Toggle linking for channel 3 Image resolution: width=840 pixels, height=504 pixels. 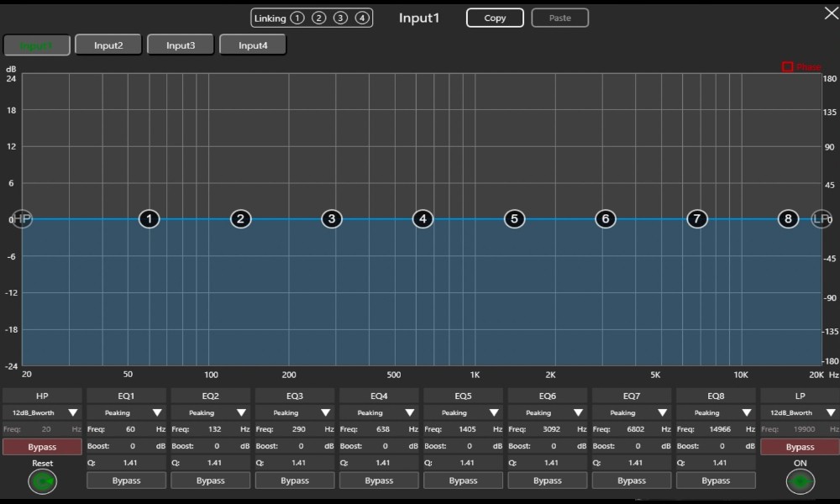click(x=340, y=18)
